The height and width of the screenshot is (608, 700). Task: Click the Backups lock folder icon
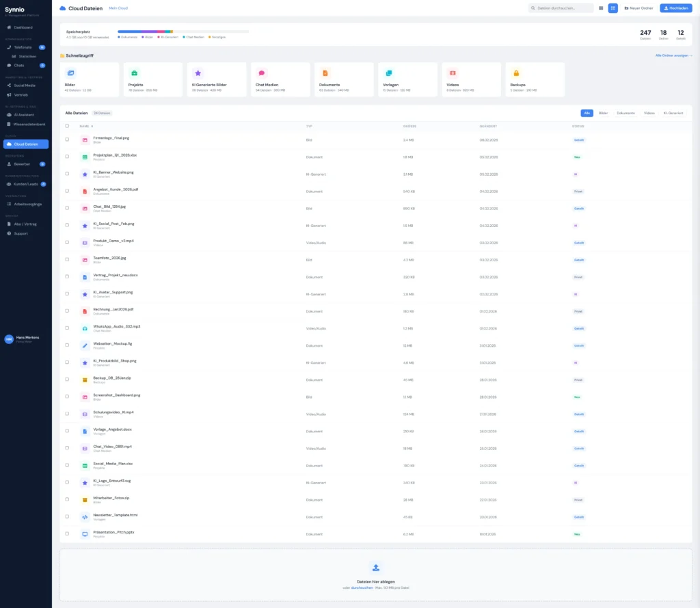point(516,73)
